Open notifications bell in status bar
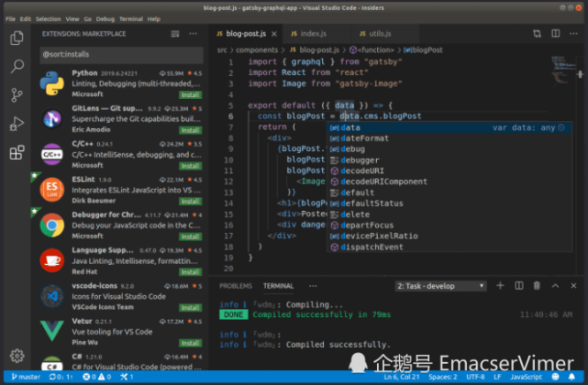Viewport: 588px width, 385px height. [x=571, y=377]
